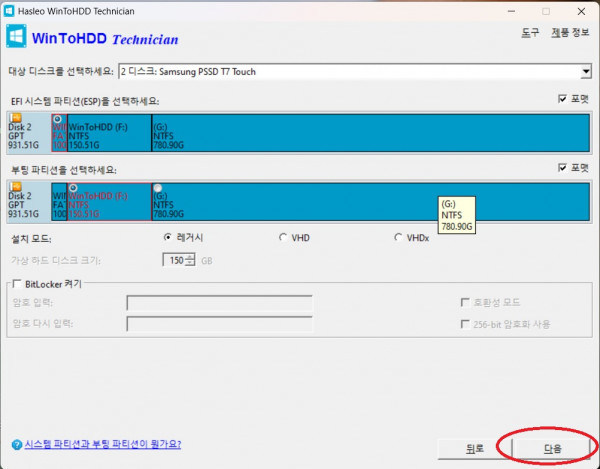Open the 도구 menu

(530, 33)
